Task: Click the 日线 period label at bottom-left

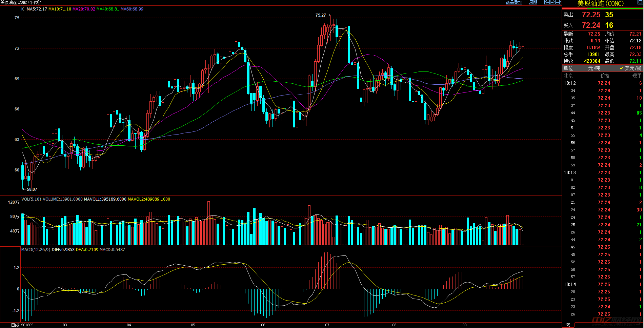Action: click(x=15, y=325)
